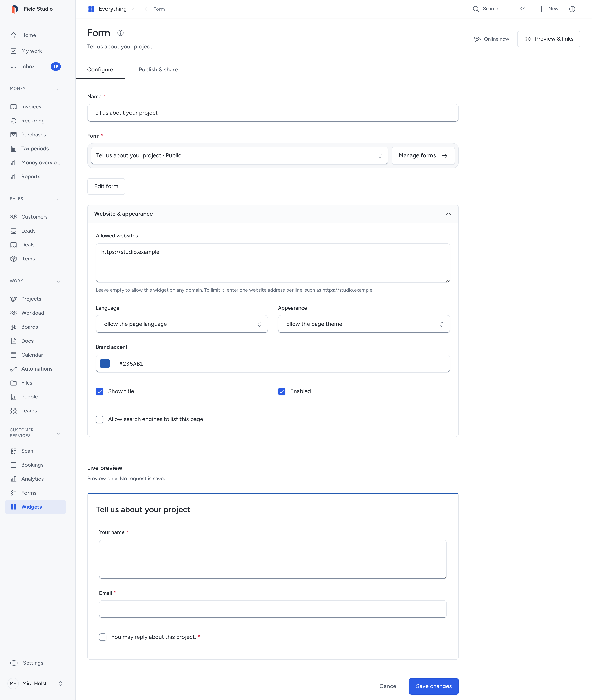592x700 pixels.
Task: Click the Allowed websites text area
Action: click(x=273, y=263)
